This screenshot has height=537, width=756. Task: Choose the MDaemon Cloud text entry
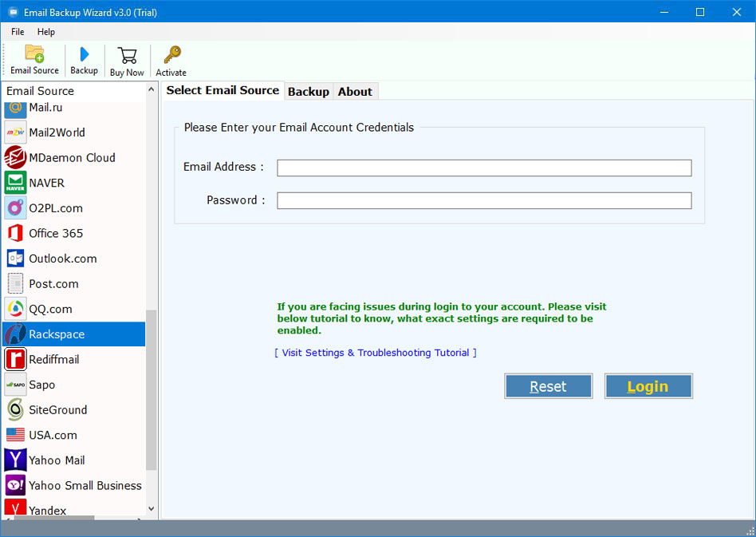click(72, 158)
